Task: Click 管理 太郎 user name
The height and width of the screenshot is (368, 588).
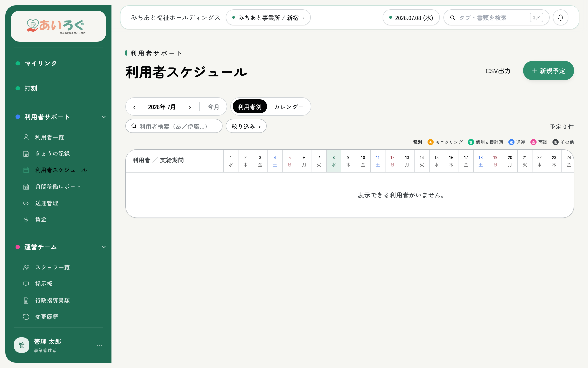Action: [x=47, y=341]
